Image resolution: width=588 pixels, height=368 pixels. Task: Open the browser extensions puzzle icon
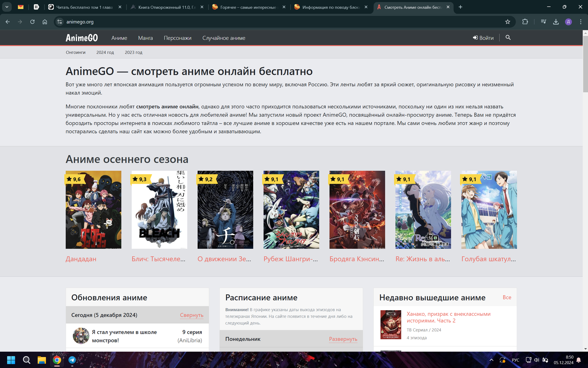click(525, 22)
